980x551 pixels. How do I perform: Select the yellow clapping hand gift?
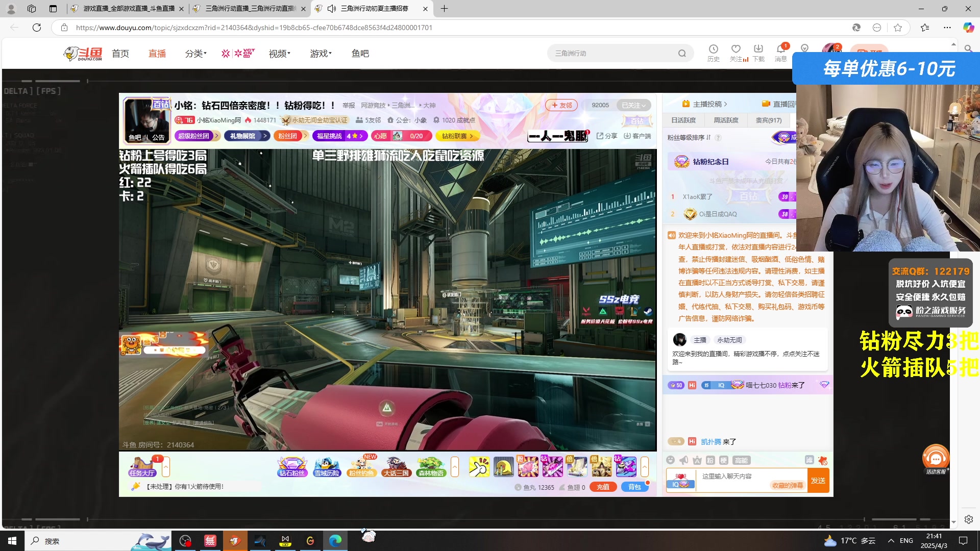[x=479, y=466]
